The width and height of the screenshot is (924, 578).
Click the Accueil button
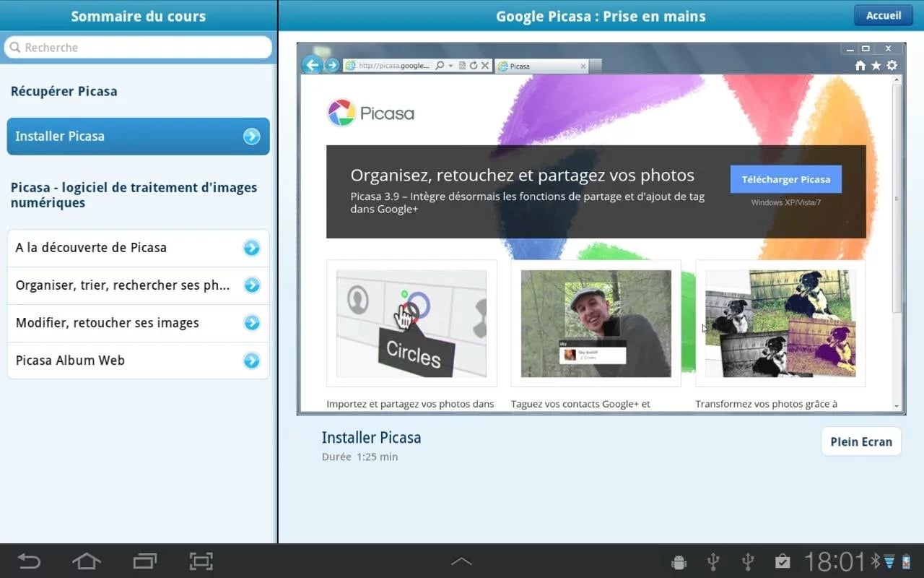[884, 15]
